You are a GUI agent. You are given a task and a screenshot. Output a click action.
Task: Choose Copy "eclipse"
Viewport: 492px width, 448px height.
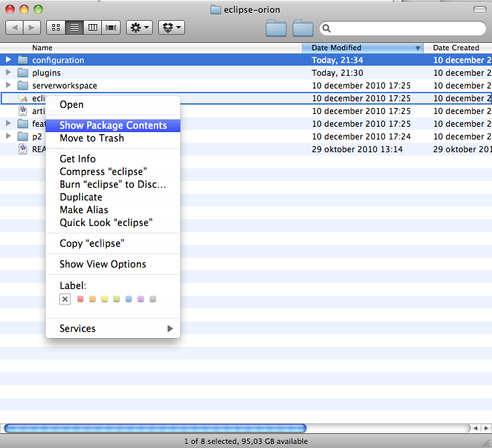[x=113, y=243]
